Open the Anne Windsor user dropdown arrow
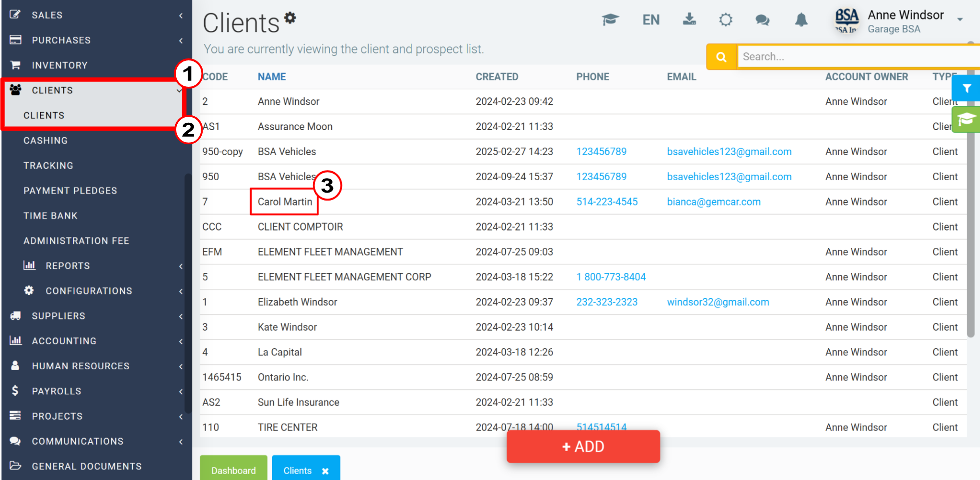The width and height of the screenshot is (980, 480). [960, 19]
